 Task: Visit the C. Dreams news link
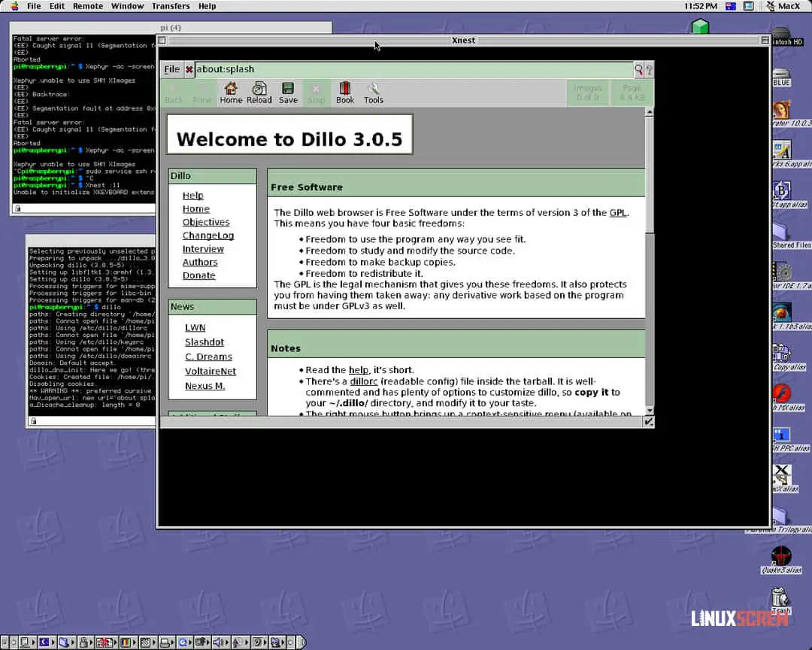209,357
